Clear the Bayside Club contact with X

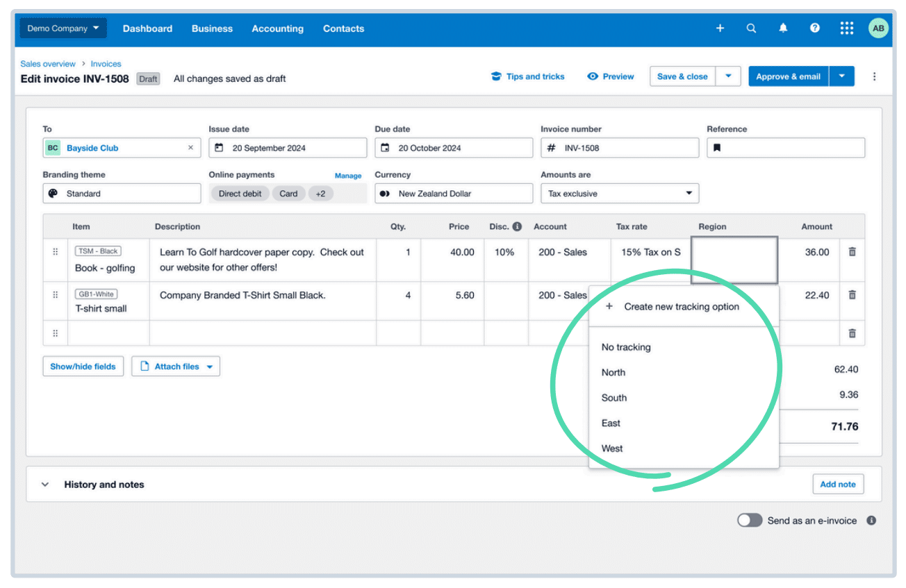coord(190,148)
